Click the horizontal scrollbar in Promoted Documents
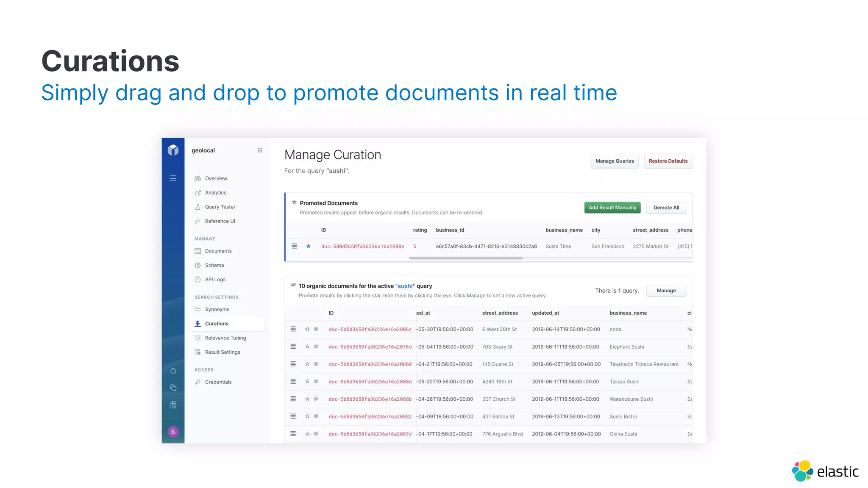The image size is (868, 488). (x=465, y=258)
